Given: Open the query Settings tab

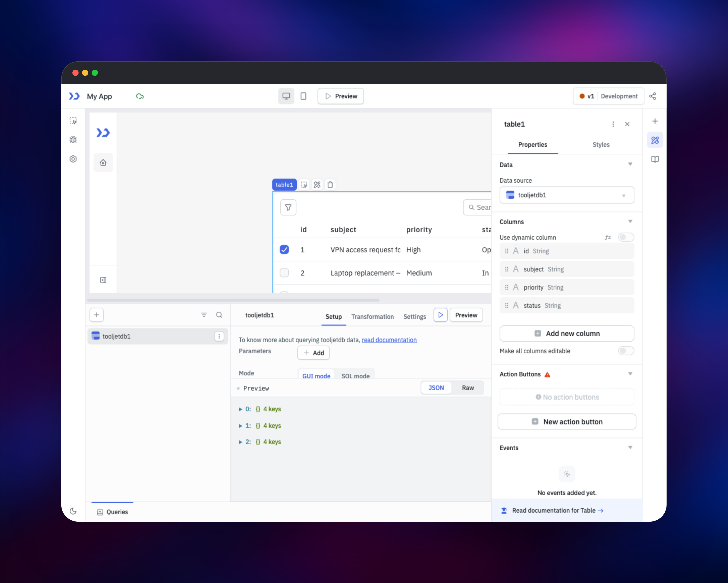Looking at the screenshot, I should [x=414, y=317].
